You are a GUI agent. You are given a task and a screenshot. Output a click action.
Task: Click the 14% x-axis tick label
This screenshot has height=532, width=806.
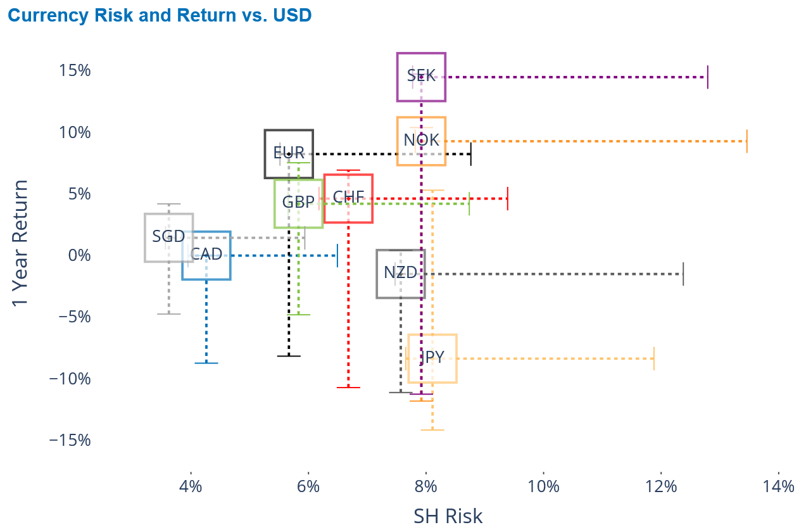pyautogui.click(x=779, y=486)
